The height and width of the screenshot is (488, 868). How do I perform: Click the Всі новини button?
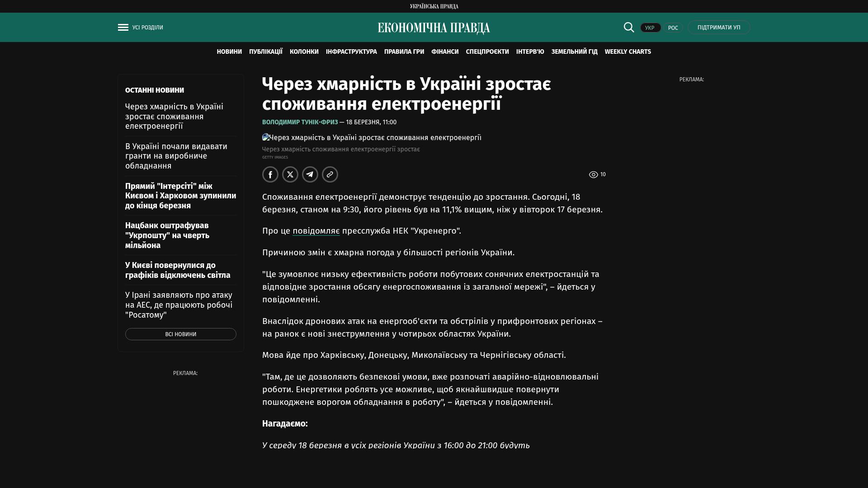(180, 334)
